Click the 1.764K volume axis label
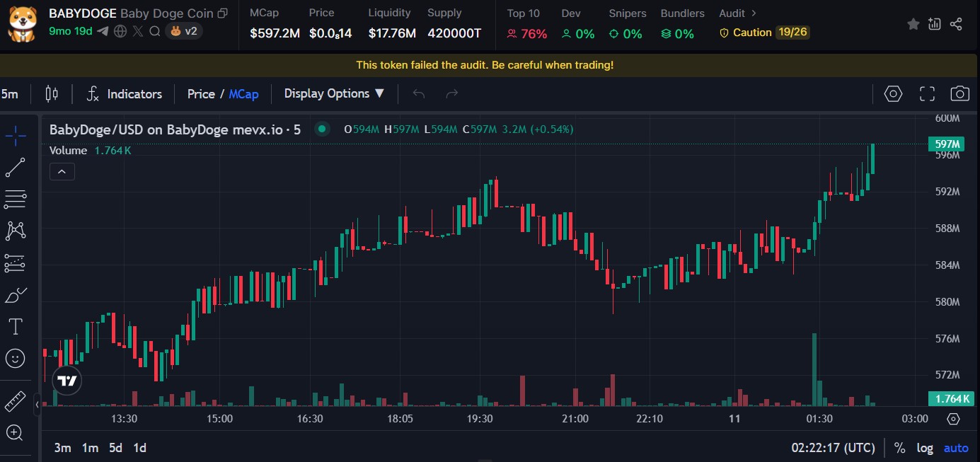The image size is (980, 462). 952,399
